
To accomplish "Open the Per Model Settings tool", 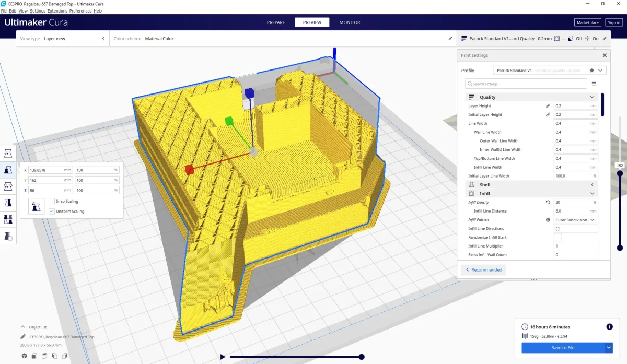I will (x=8, y=219).
